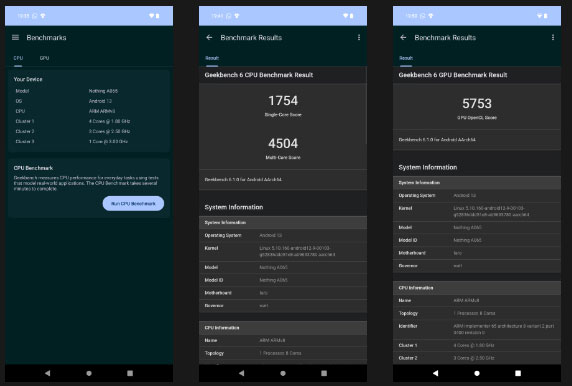Tap Android back button on CPU result screen
The image size is (572, 386).
tap(241, 373)
